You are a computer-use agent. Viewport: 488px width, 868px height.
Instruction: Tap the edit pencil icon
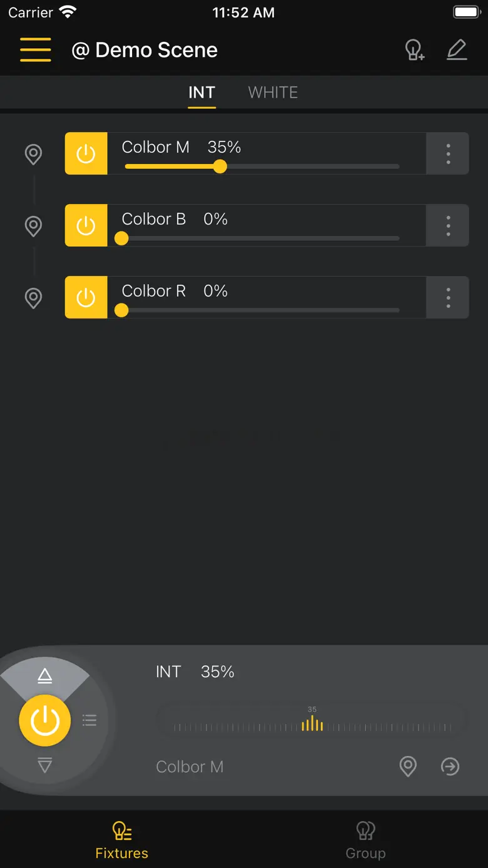coord(457,50)
